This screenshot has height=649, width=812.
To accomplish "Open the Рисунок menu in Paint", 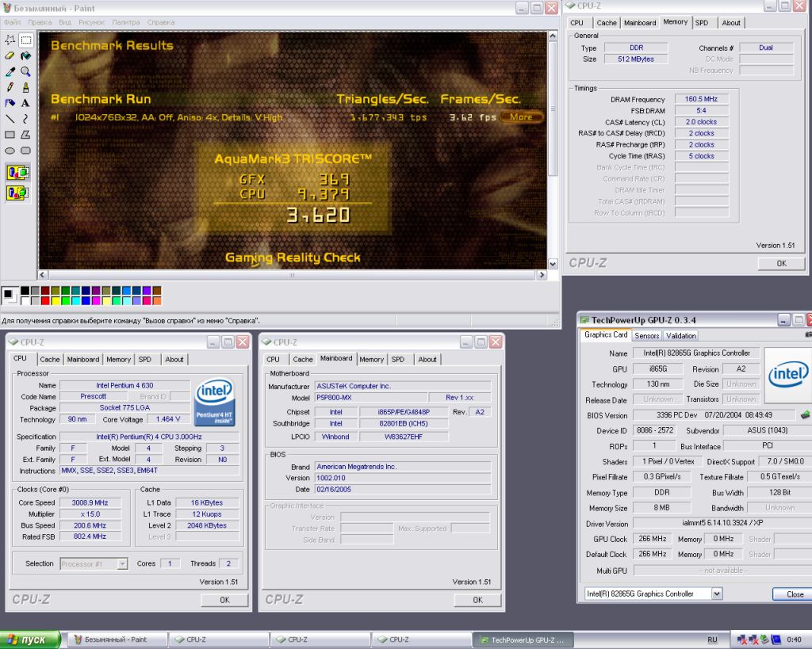I will click(x=92, y=22).
